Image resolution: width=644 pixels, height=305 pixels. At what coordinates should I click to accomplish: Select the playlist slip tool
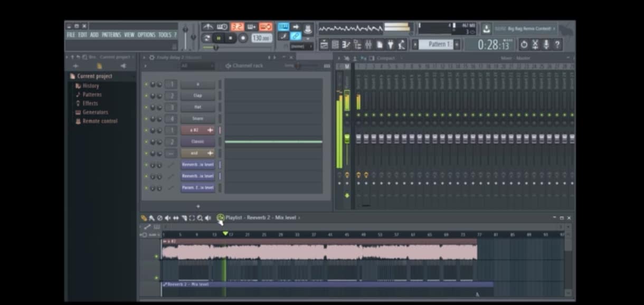tap(176, 218)
